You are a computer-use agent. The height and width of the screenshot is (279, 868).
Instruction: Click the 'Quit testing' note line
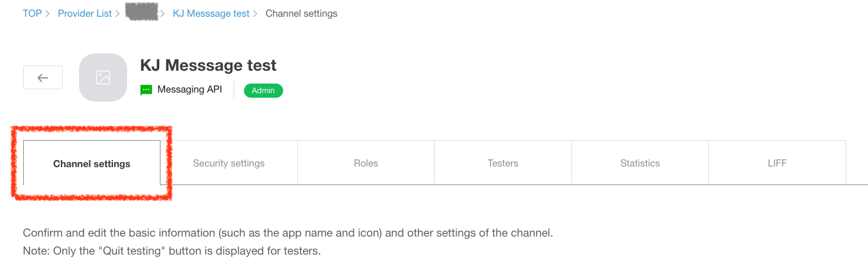pos(171,251)
